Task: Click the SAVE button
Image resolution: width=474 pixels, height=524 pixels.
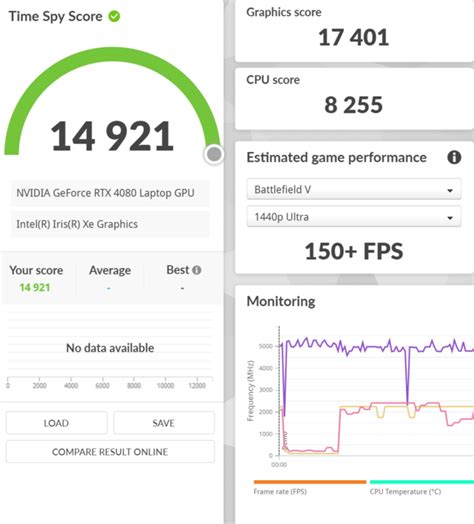Action: click(163, 423)
